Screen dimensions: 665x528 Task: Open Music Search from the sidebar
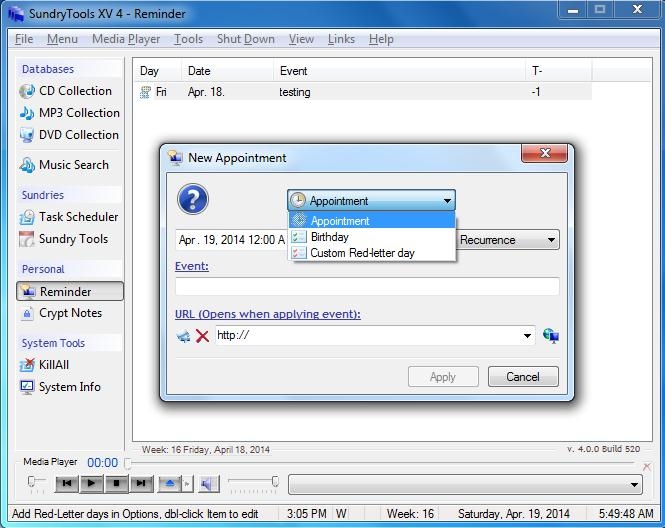(x=73, y=165)
